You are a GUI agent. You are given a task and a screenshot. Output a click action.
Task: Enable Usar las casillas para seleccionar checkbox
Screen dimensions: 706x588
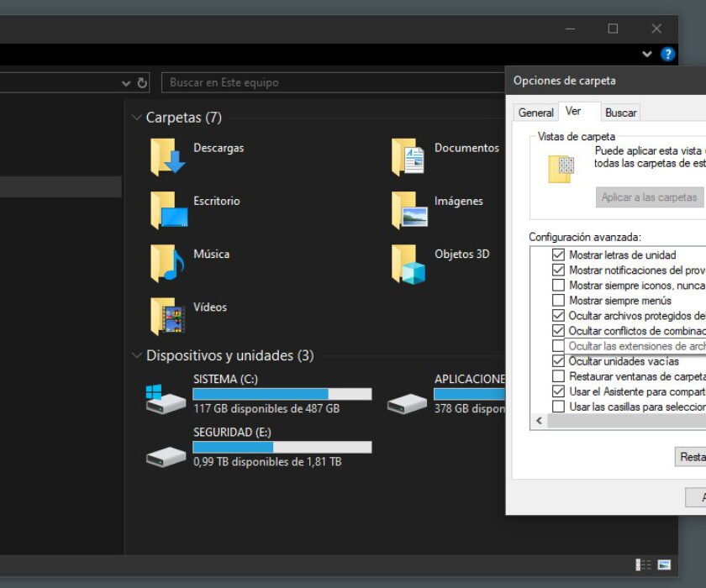tap(558, 407)
